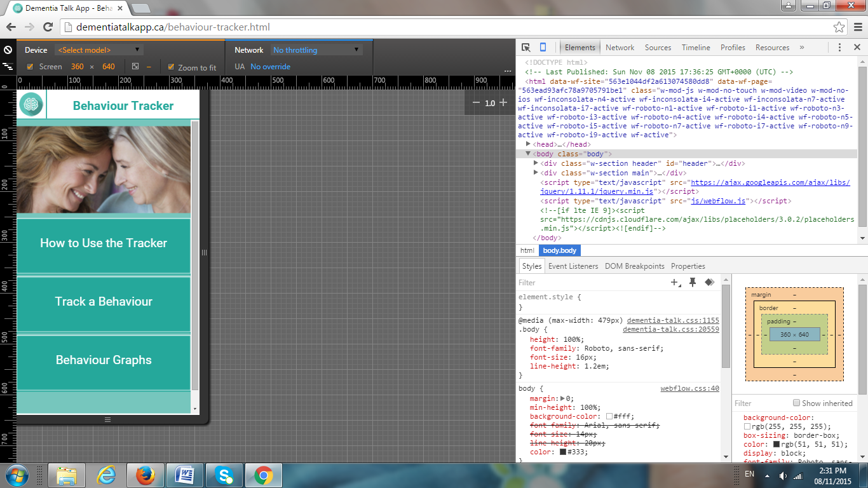Go back with the browser back arrow
The image size is (868, 488).
coord(11,27)
